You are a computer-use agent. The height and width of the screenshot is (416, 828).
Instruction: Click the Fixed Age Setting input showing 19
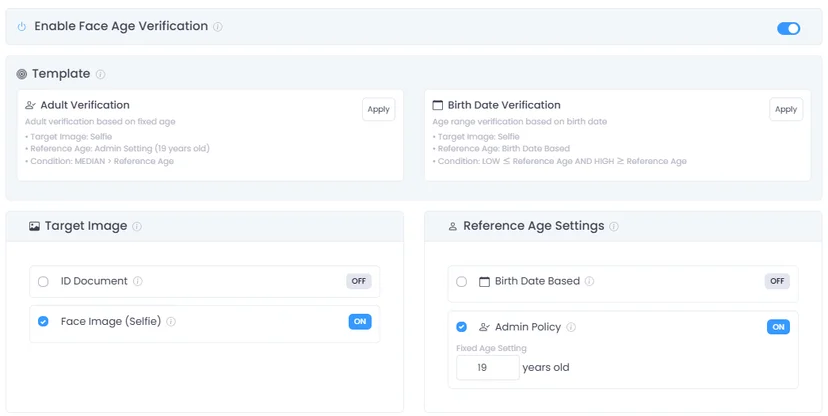(488, 367)
